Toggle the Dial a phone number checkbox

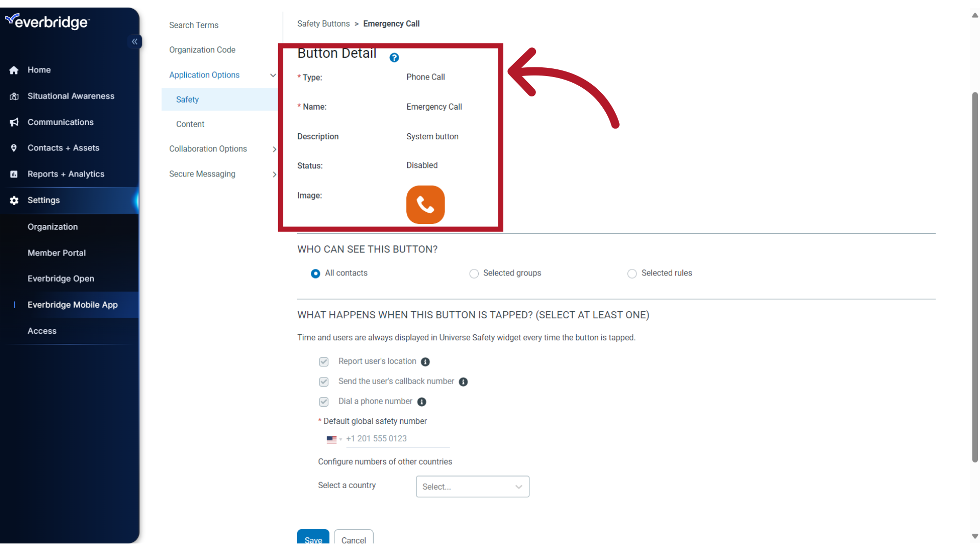[323, 402]
